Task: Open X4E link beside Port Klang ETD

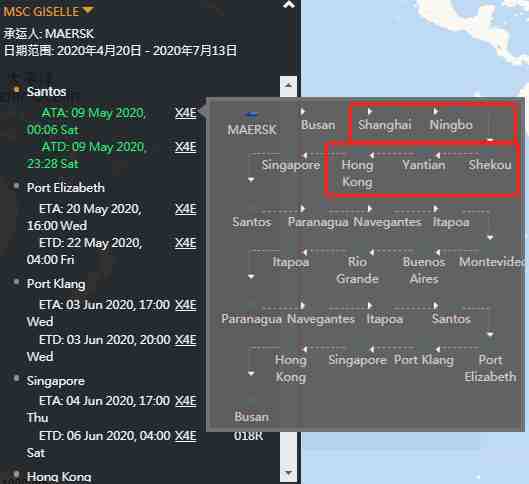Action: (x=186, y=340)
